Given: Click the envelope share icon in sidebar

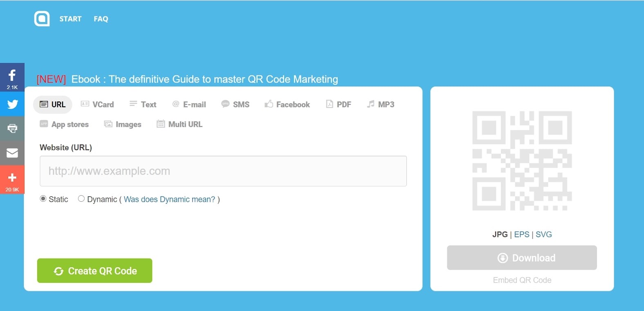Looking at the screenshot, I should point(12,153).
